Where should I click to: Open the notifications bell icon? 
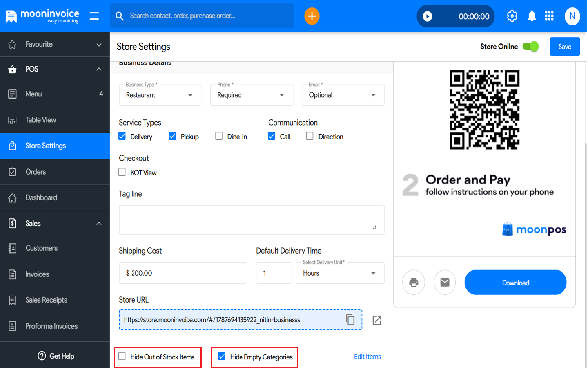click(532, 16)
